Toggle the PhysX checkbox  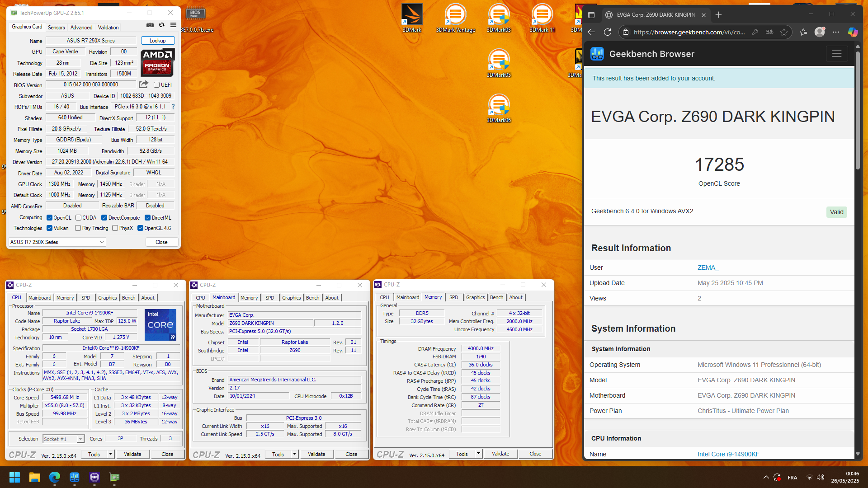(x=115, y=228)
